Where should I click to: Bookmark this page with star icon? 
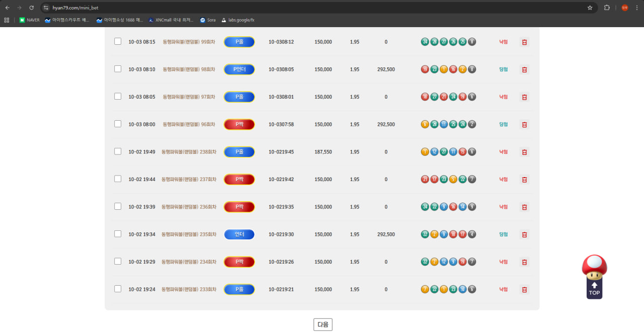[x=590, y=8]
